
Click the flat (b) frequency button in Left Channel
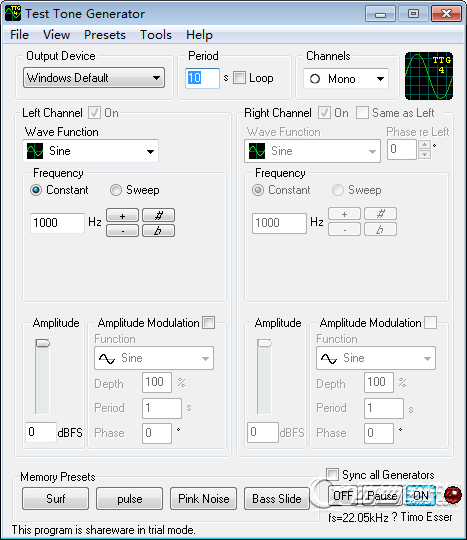(x=158, y=230)
